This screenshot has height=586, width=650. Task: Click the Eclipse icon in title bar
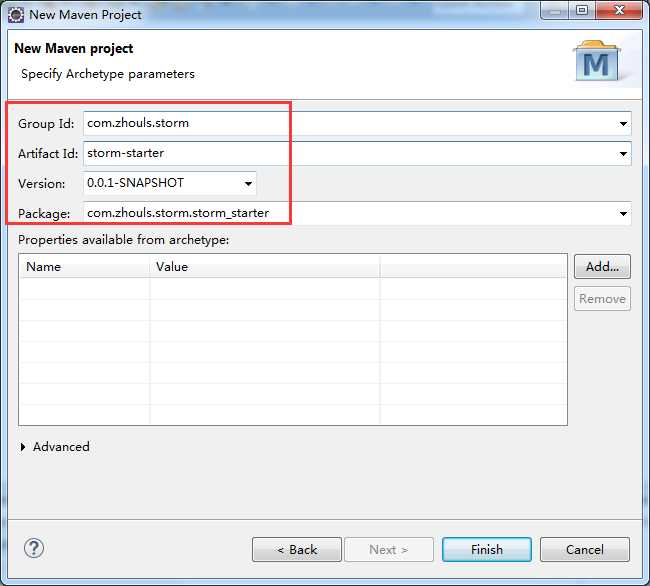point(16,15)
